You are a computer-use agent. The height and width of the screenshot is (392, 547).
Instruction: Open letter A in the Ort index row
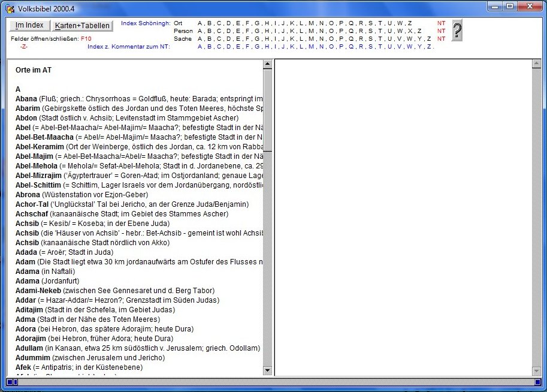coord(200,23)
